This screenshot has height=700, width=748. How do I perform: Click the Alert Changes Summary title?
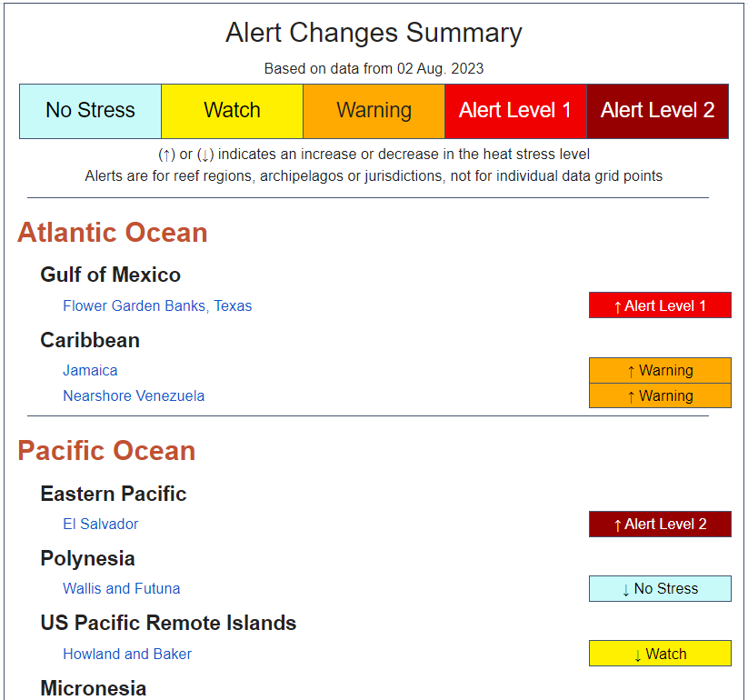[374, 33]
